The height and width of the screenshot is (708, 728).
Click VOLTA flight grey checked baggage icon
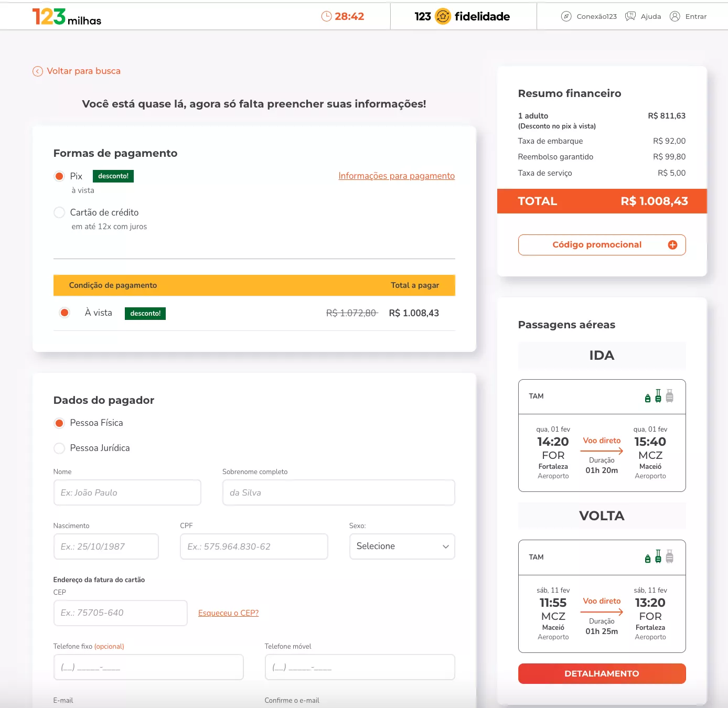[670, 556]
